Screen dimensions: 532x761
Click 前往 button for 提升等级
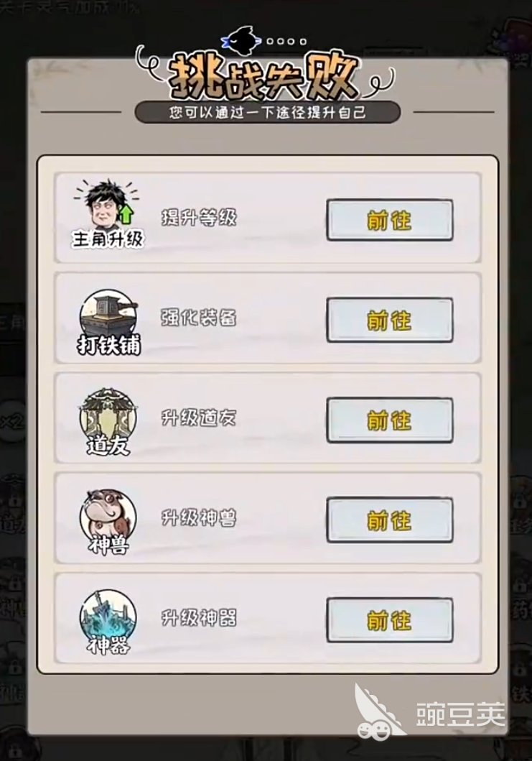[x=390, y=220]
